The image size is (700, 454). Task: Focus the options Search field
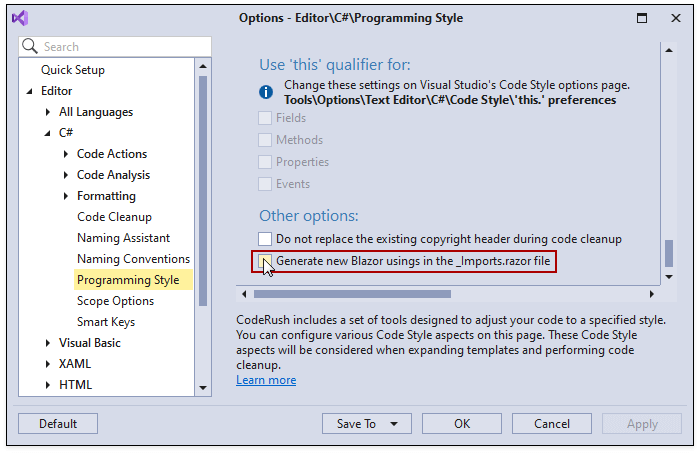click(x=120, y=47)
